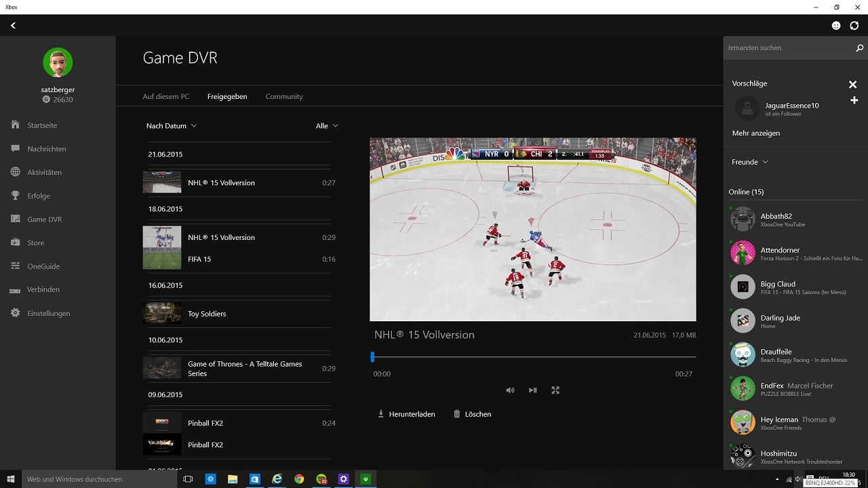Viewport: 868px width, 488px height.
Task: Select NHL 15 Vollversion clip of 0:29
Action: (239, 237)
